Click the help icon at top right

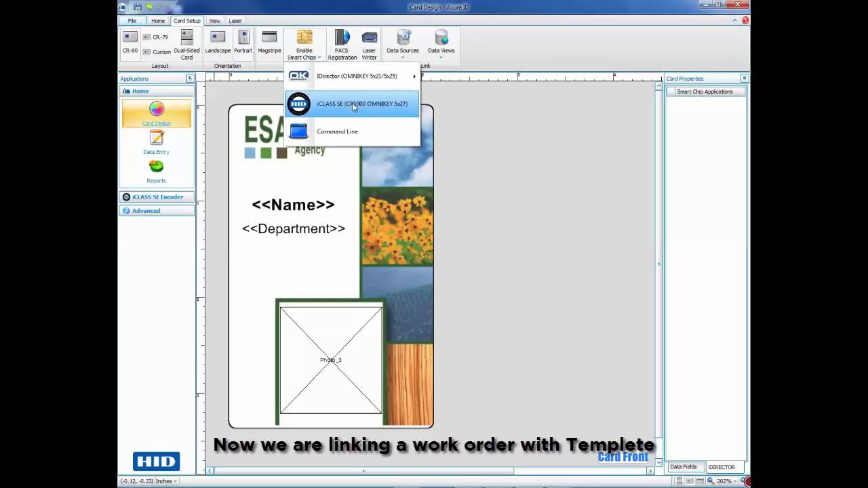tap(745, 20)
